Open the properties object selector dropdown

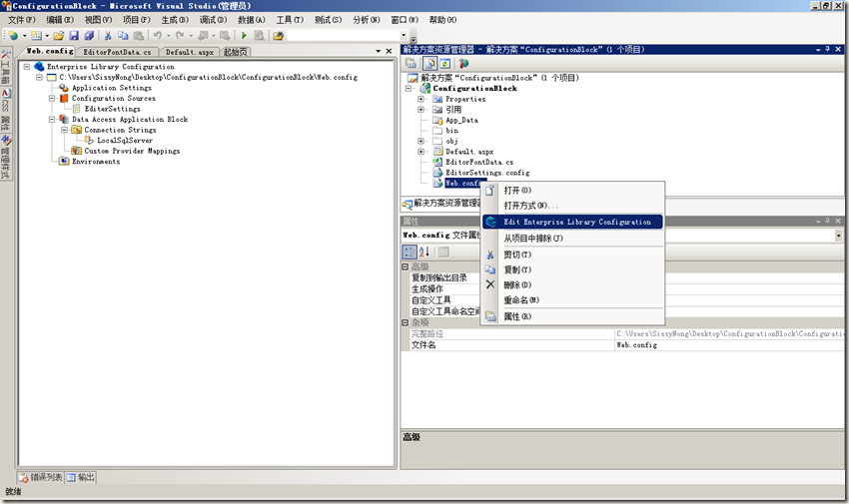tap(838, 236)
